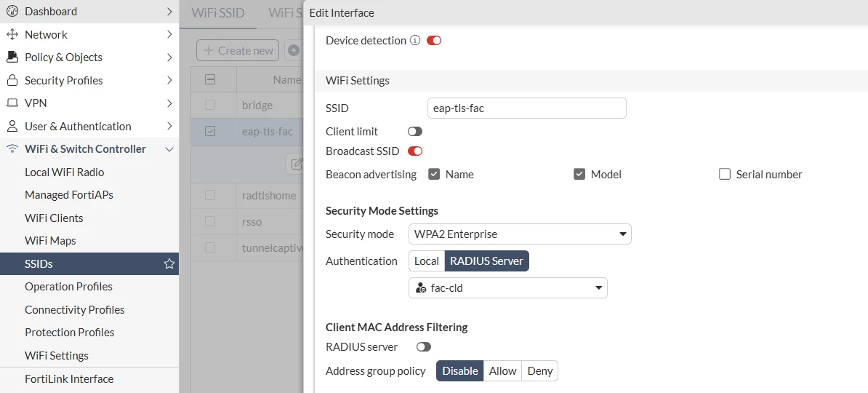Image resolution: width=868 pixels, height=393 pixels.
Task: Click the rsso SSID name
Action: [252, 221]
